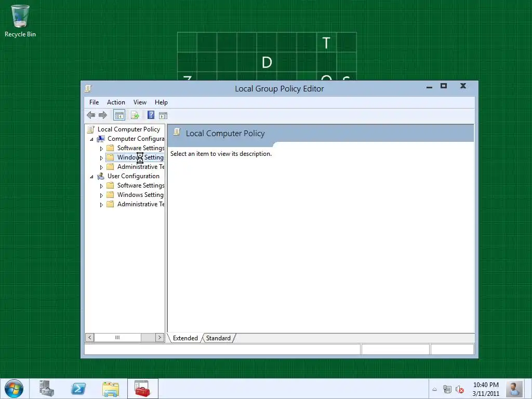Image resolution: width=532 pixels, height=399 pixels.
Task: Switch to the Extended tab
Action: [x=185, y=338]
